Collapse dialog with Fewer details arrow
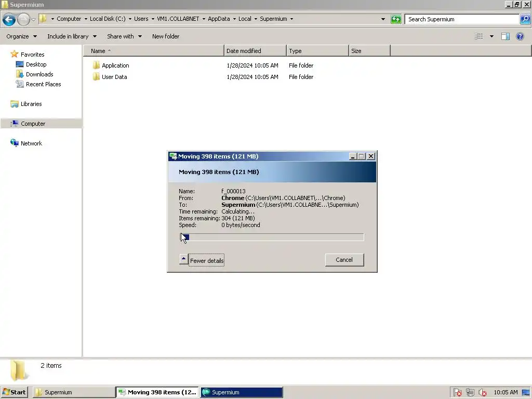Viewport: 532px width, 399px height. (183, 259)
